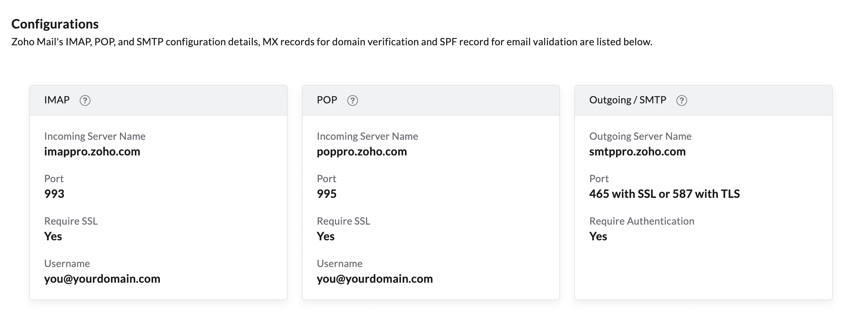Click the Yes value under IMAP Require SSL

[x=53, y=236]
